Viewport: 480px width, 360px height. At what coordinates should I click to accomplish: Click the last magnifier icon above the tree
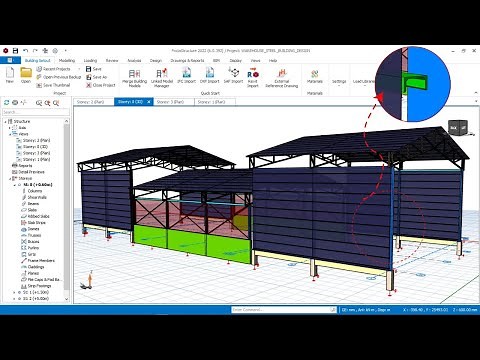56,103
